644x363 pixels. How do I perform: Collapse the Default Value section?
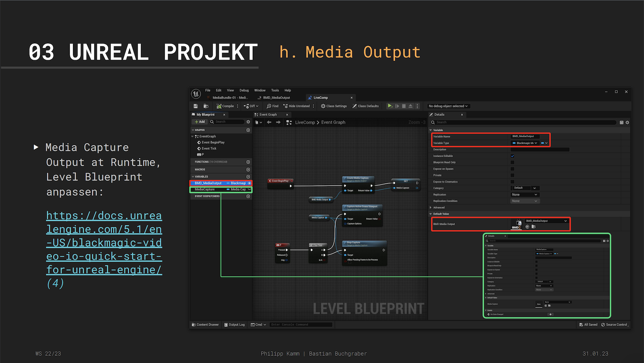click(431, 214)
